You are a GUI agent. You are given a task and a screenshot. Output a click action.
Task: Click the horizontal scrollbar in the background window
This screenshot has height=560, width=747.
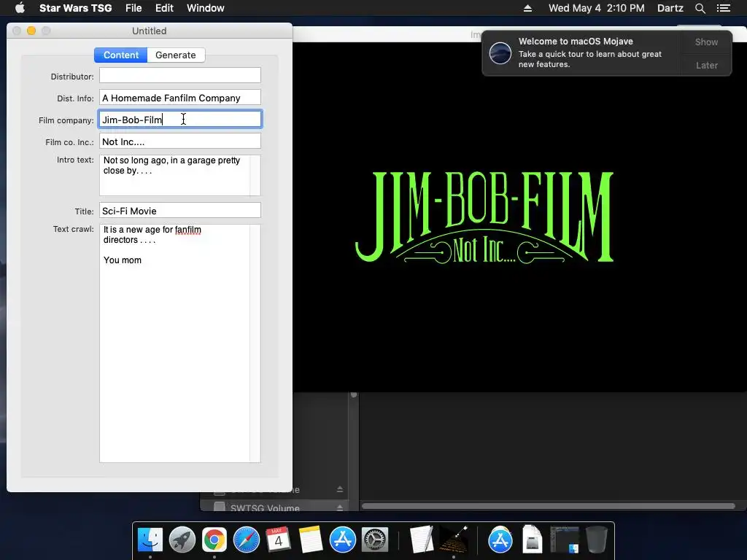(548, 506)
